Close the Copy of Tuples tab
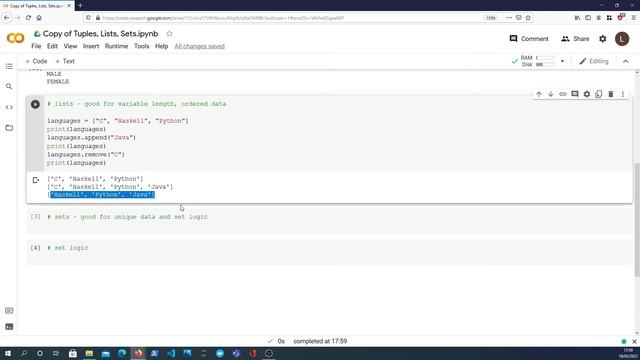 69,6
